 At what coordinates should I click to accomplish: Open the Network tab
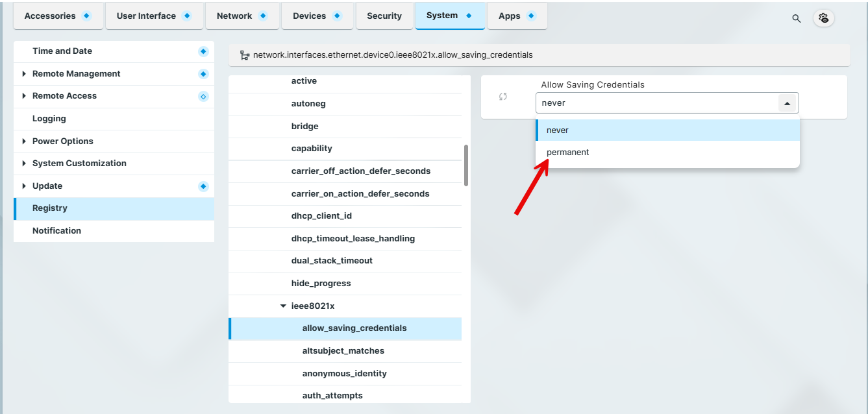(x=234, y=16)
